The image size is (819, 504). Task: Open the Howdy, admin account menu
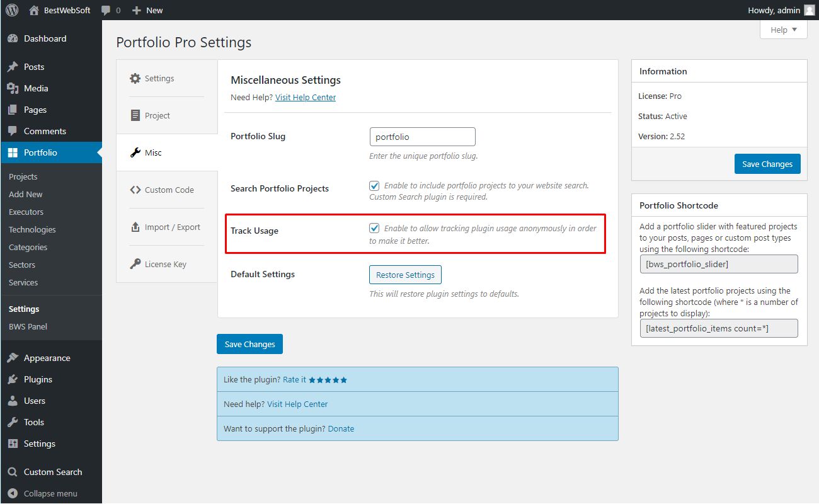click(781, 10)
